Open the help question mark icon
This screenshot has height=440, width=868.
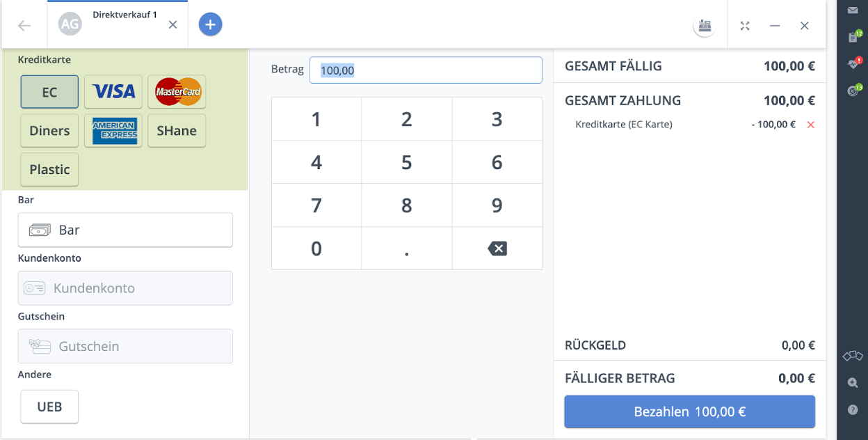coord(853,410)
